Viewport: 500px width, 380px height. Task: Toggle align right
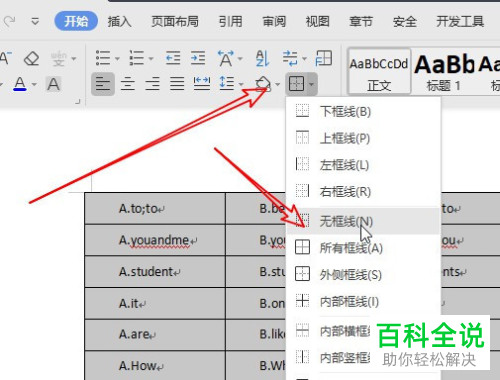pos(152,84)
